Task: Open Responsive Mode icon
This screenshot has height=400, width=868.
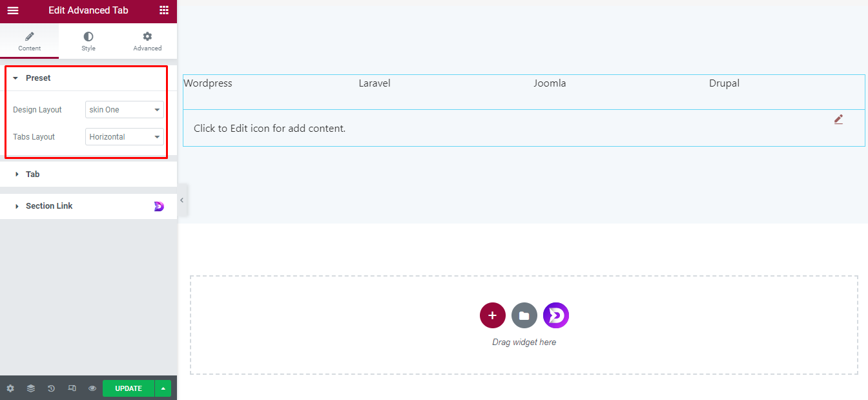Action: tap(72, 388)
